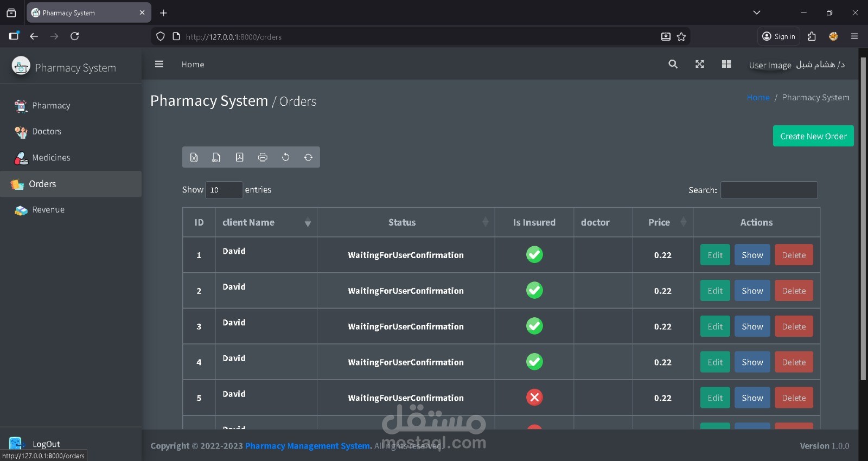Select Orders in the sidebar
This screenshot has height=461, width=868.
click(71, 184)
